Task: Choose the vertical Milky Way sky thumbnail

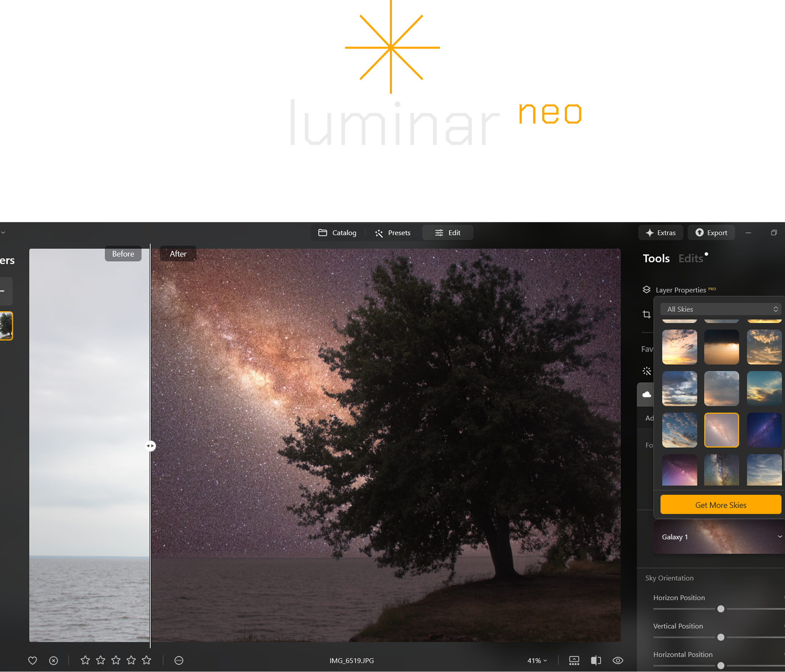Action: pos(721,470)
